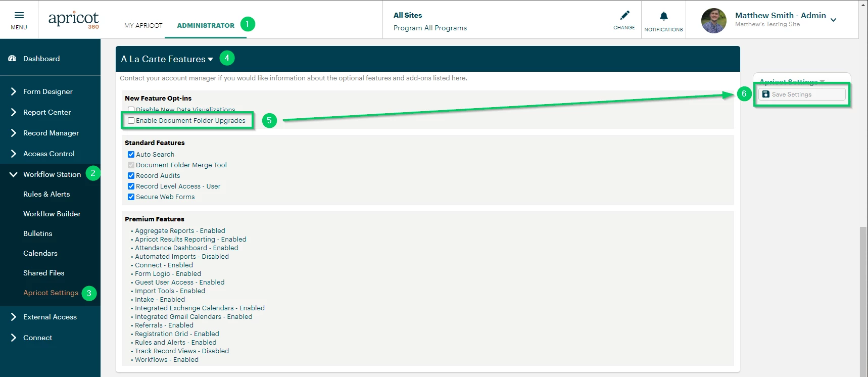Click 'Apricot Results Reporting - Enabled' entry
The height and width of the screenshot is (377, 868).
[x=190, y=239]
